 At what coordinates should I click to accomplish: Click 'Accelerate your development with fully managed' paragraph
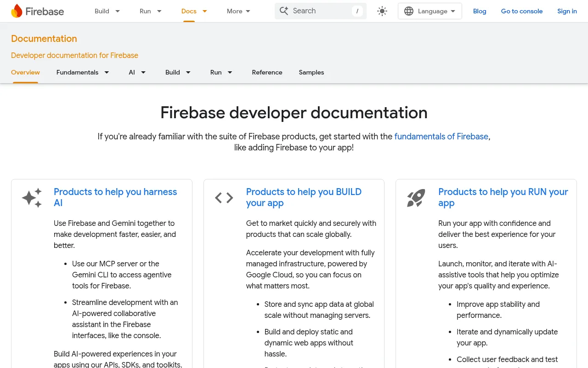310,269
